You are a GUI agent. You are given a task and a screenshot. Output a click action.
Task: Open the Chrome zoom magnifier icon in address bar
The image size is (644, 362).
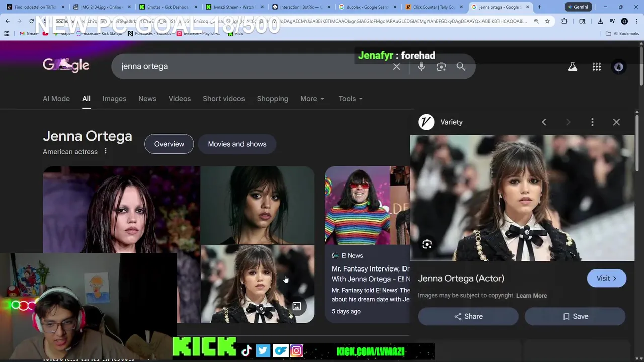click(x=536, y=21)
